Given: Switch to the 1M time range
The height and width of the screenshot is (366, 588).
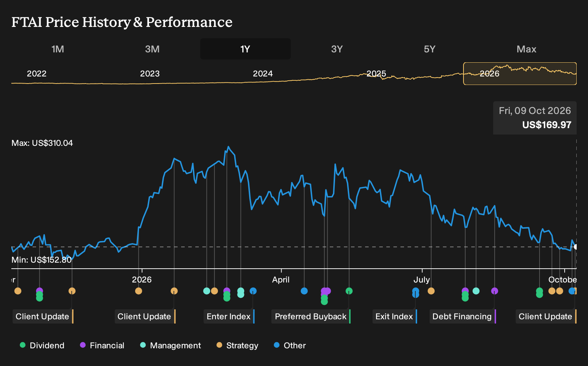Looking at the screenshot, I should (x=58, y=49).
